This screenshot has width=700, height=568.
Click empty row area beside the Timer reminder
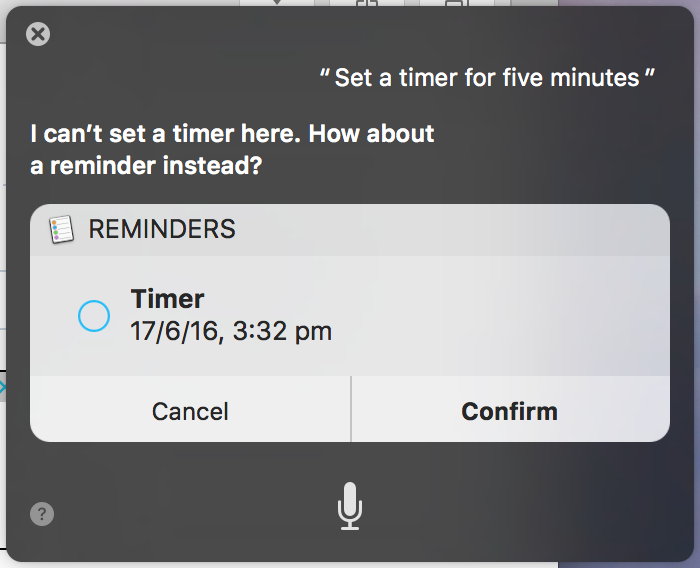point(500,316)
